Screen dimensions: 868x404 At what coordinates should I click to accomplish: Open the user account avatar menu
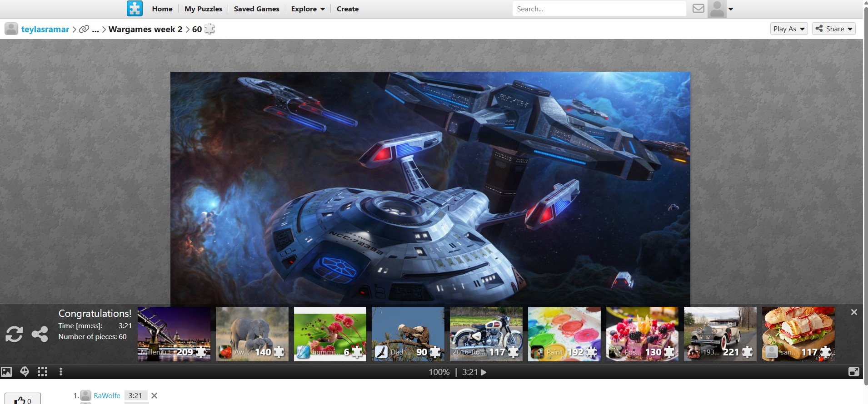pos(721,9)
